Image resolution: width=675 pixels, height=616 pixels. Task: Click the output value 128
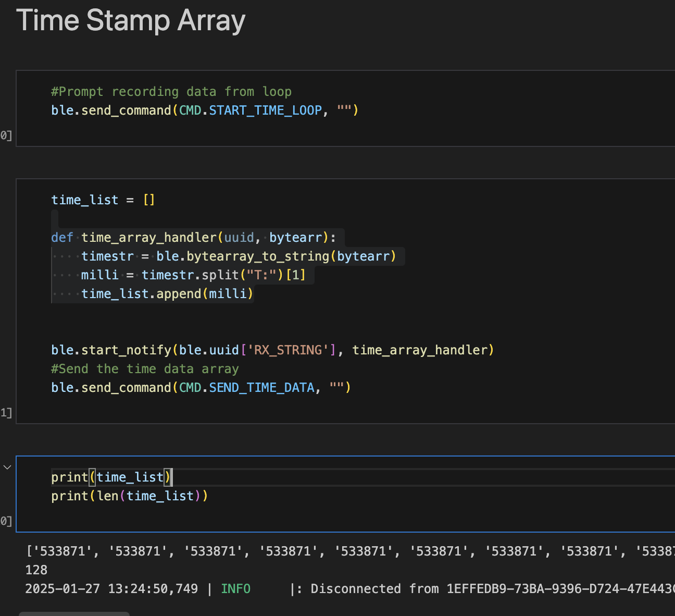coord(35,570)
